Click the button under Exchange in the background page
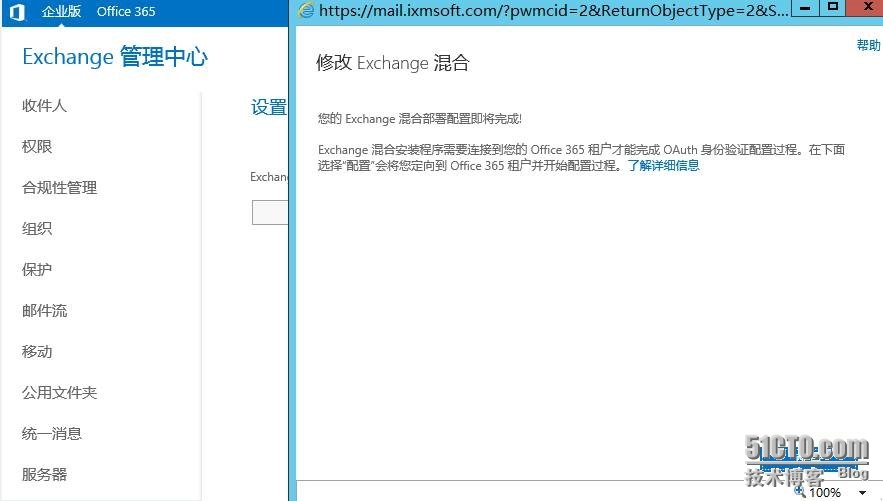The width and height of the screenshot is (883, 501). point(270,212)
